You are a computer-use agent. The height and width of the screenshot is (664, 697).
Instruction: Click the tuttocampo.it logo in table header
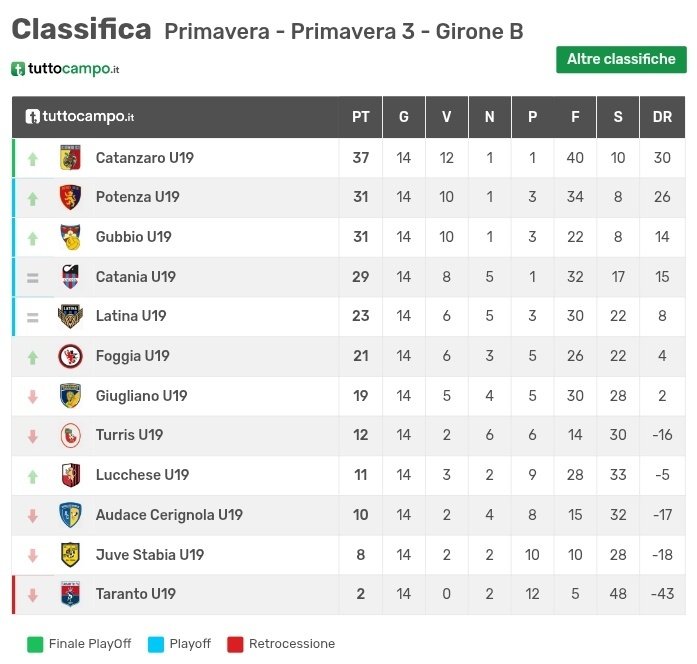[80, 117]
